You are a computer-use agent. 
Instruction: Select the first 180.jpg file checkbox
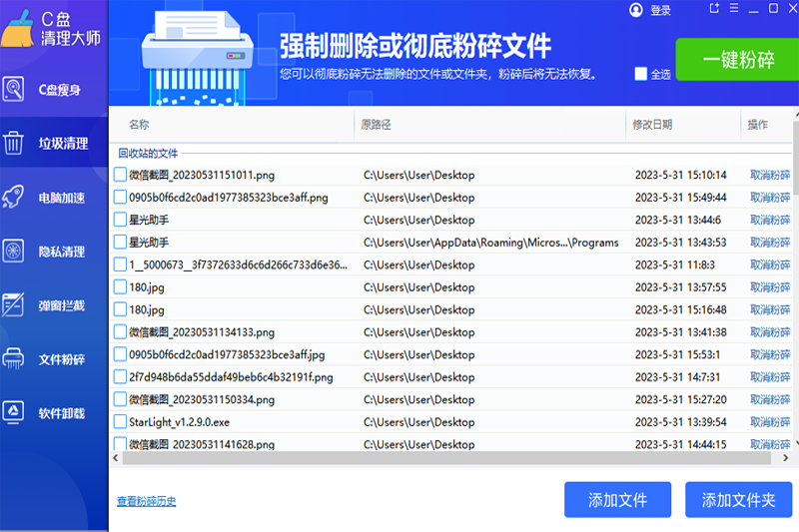(120, 287)
